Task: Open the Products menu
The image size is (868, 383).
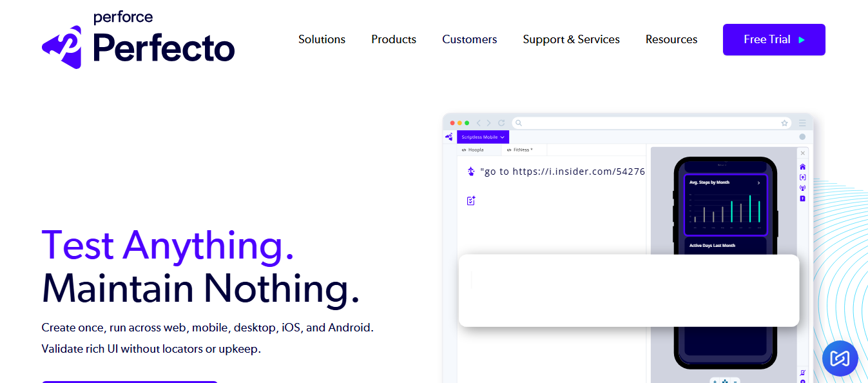Action: pyautogui.click(x=394, y=39)
